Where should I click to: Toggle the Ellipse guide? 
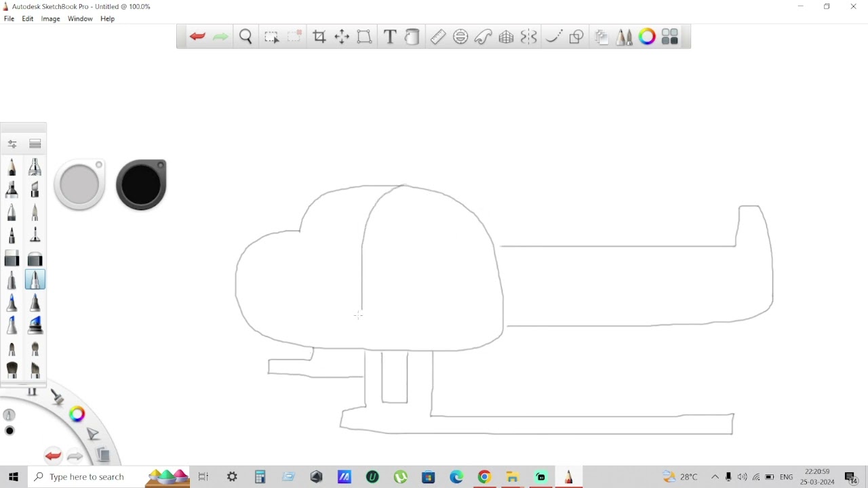(460, 37)
